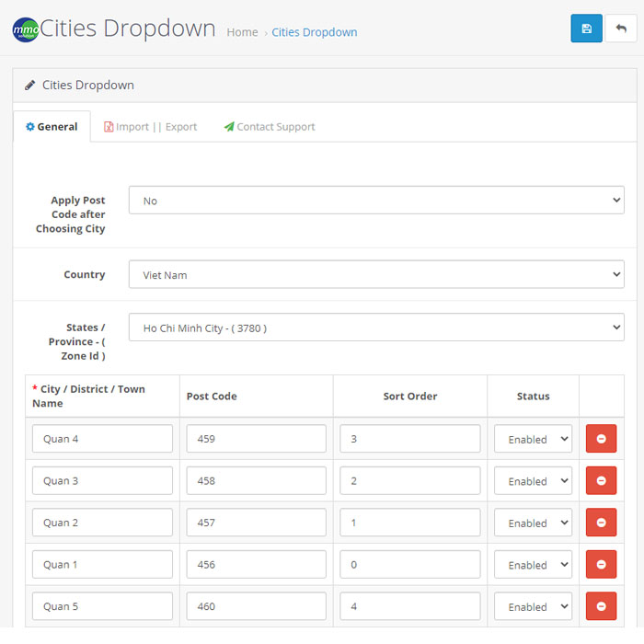Click the Cities Dropdown breadcrumb link
The width and height of the screenshot is (644, 644).
tap(314, 32)
